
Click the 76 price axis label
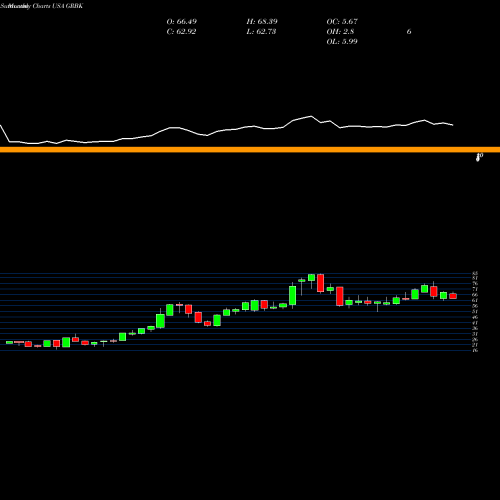point(475,284)
